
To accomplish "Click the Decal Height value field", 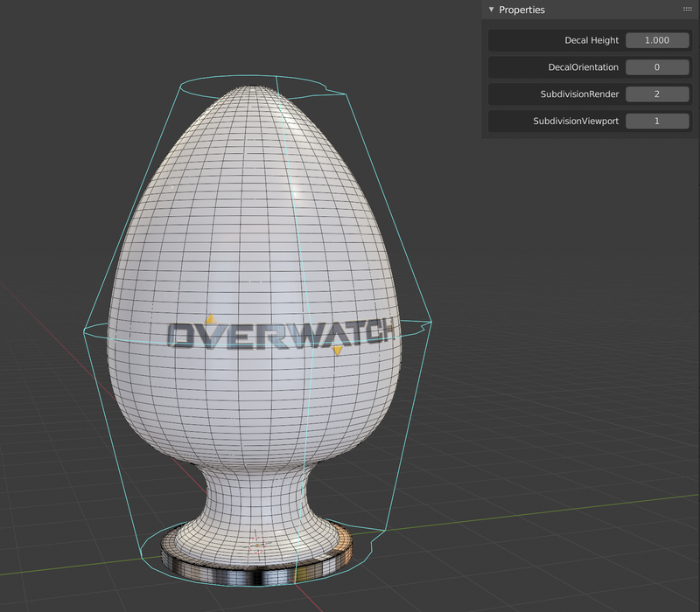I will click(657, 40).
